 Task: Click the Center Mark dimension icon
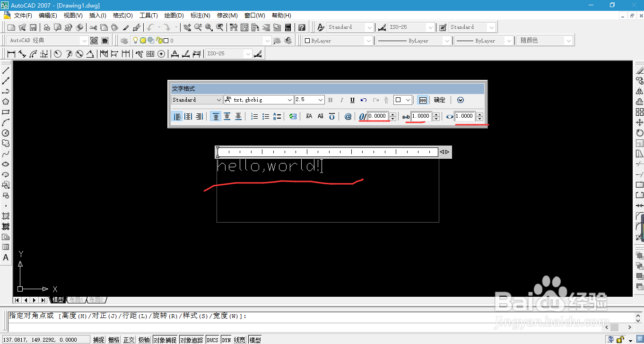[x=161, y=54]
